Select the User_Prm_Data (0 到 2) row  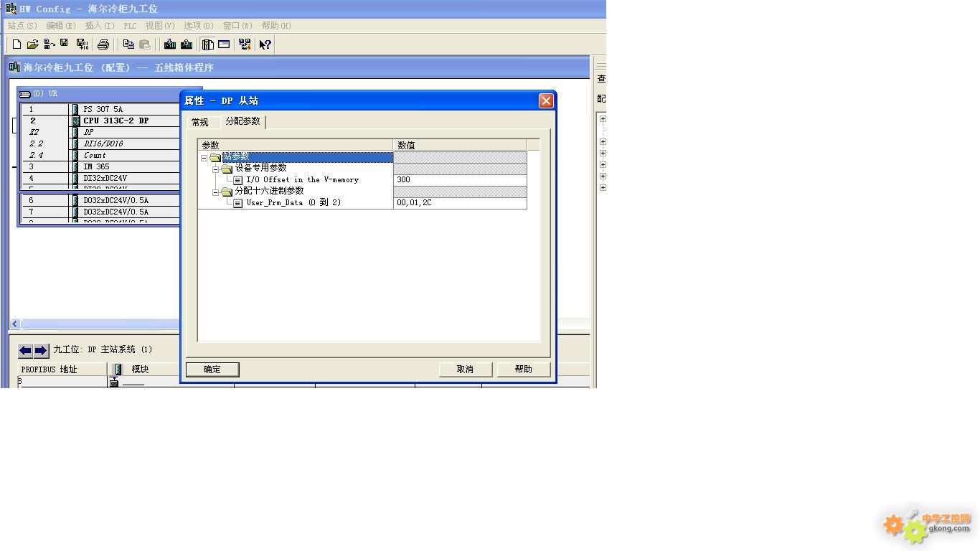(296, 203)
